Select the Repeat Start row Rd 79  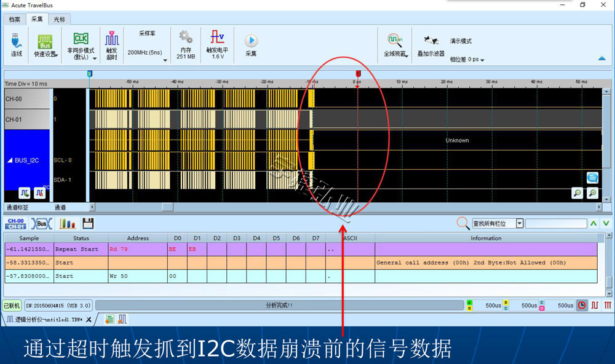click(x=301, y=249)
